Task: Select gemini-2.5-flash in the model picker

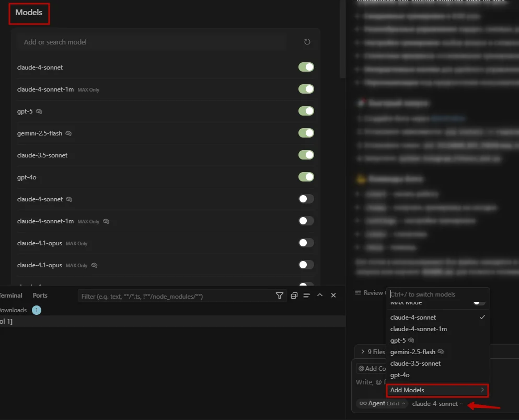Action: click(x=413, y=352)
